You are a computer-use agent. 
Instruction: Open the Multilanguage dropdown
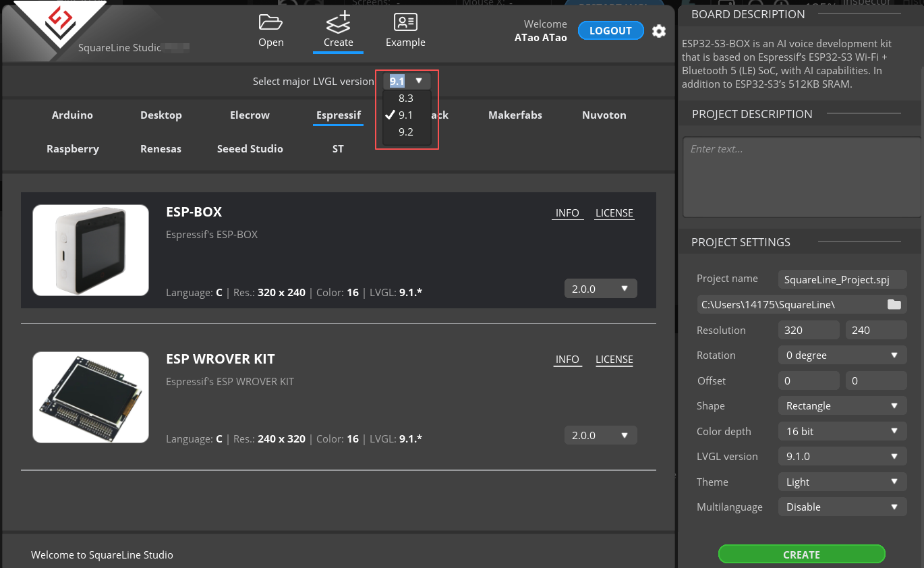click(x=842, y=507)
